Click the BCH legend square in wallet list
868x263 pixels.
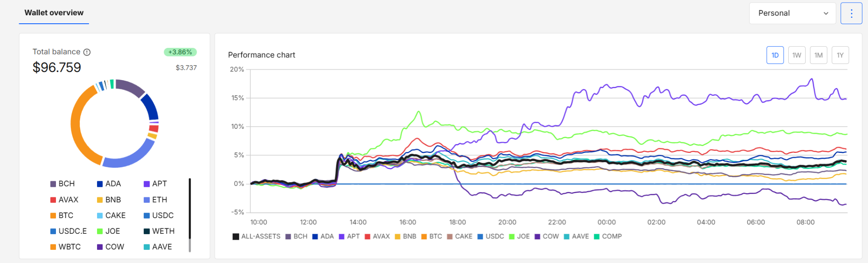53,184
